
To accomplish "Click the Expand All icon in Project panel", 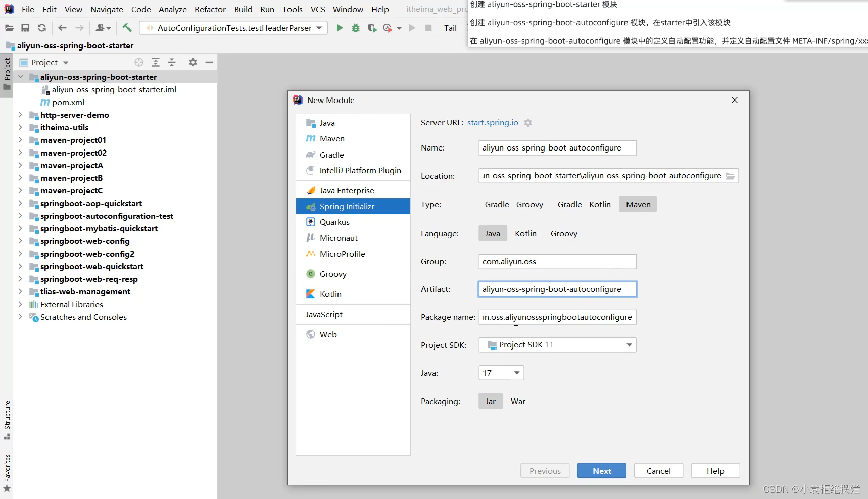I will coord(156,62).
